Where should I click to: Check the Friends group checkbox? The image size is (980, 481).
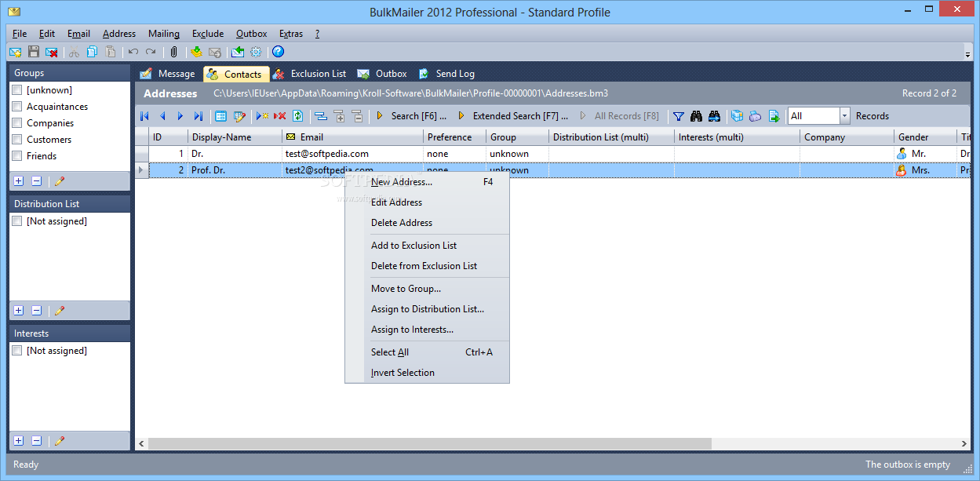click(17, 156)
